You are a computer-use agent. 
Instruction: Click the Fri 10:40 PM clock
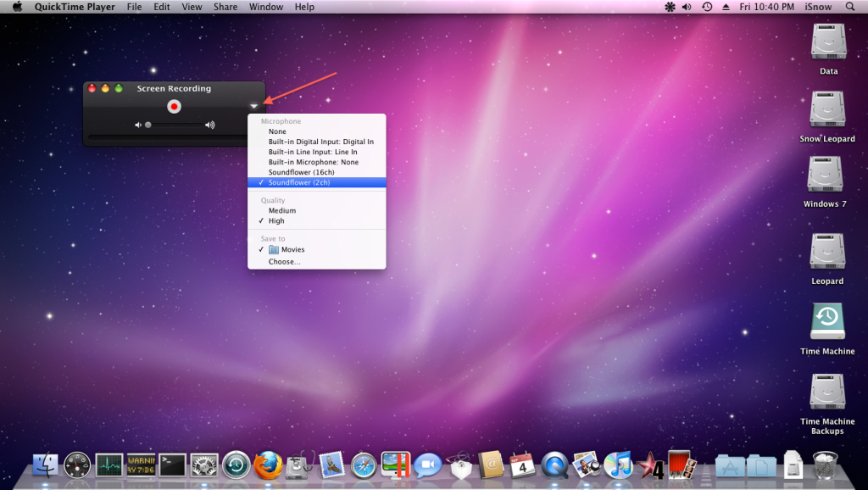click(x=766, y=7)
